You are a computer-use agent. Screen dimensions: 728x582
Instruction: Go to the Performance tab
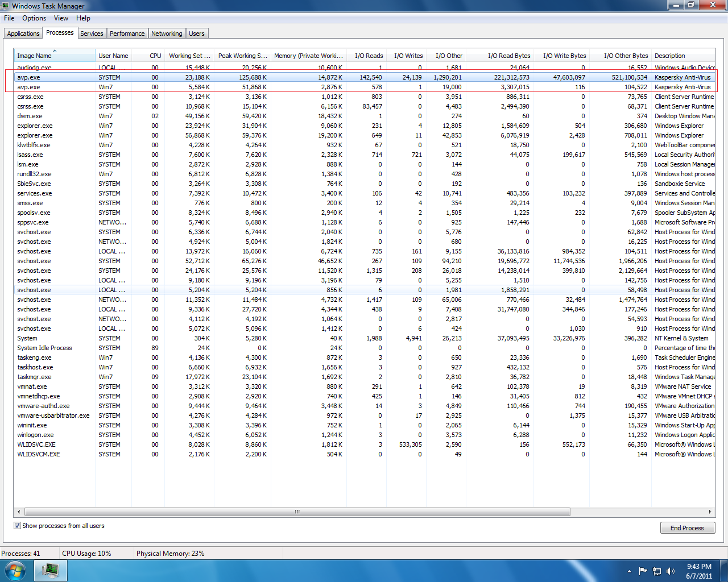pyautogui.click(x=127, y=34)
